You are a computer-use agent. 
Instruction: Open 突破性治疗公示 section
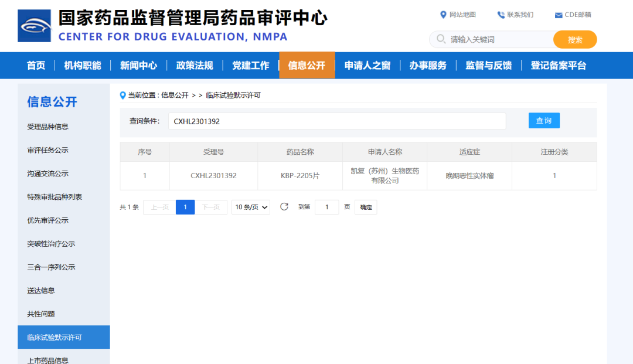49,243
